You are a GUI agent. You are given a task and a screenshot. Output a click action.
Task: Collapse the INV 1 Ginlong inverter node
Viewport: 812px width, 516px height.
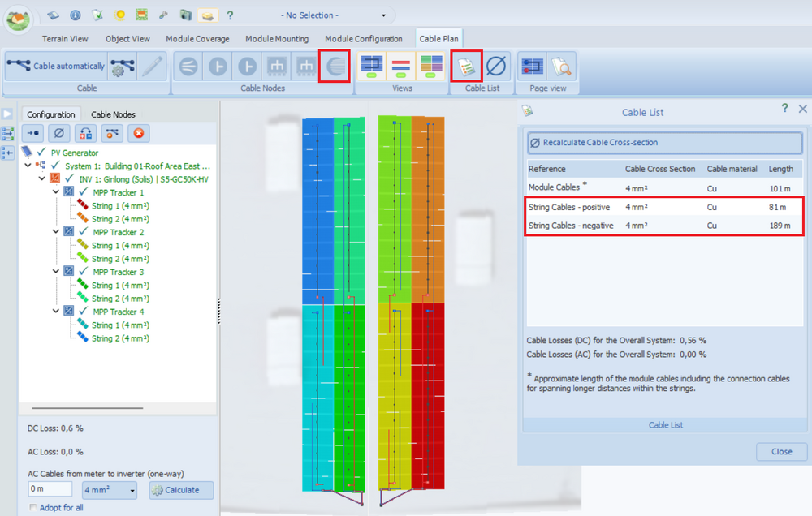pyautogui.click(x=42, y=178)
